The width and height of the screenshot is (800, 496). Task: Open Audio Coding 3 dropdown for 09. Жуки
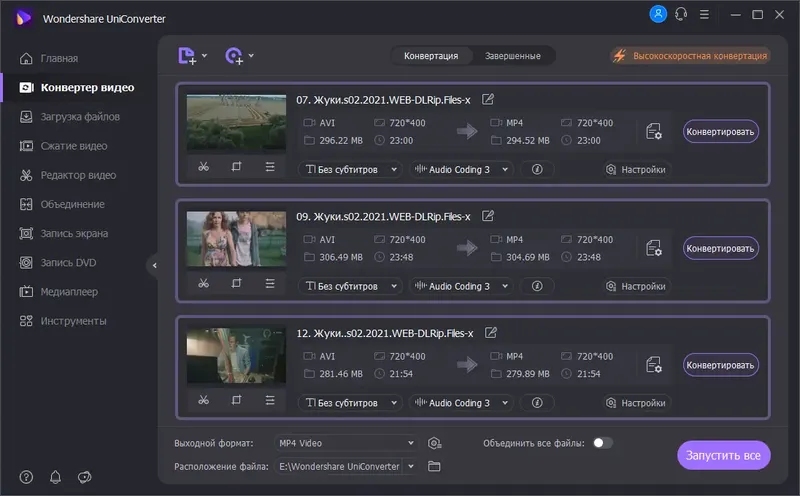click(461, 286)
